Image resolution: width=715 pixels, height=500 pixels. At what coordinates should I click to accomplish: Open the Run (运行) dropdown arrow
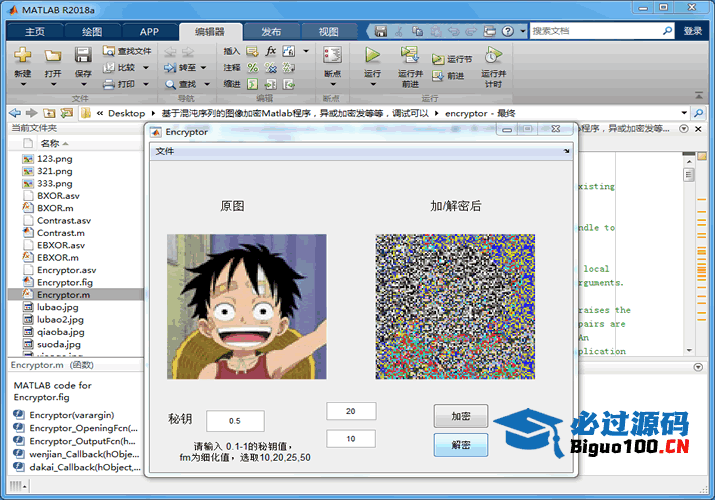373,84
